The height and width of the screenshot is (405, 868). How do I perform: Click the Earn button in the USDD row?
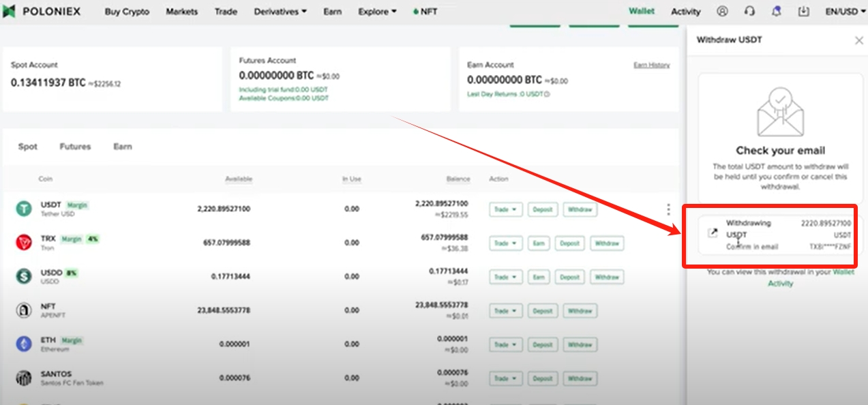tap(539, 277)
